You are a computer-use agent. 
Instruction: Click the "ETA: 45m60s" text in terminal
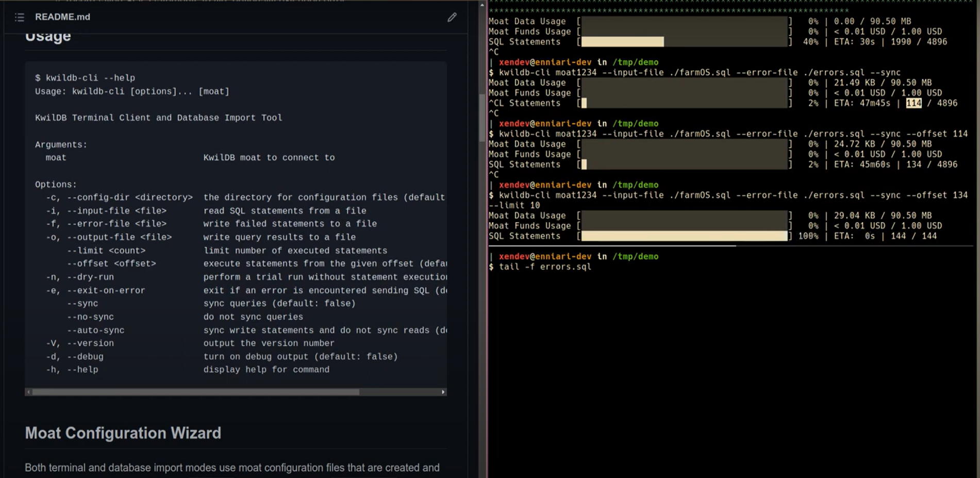(862, 164)
